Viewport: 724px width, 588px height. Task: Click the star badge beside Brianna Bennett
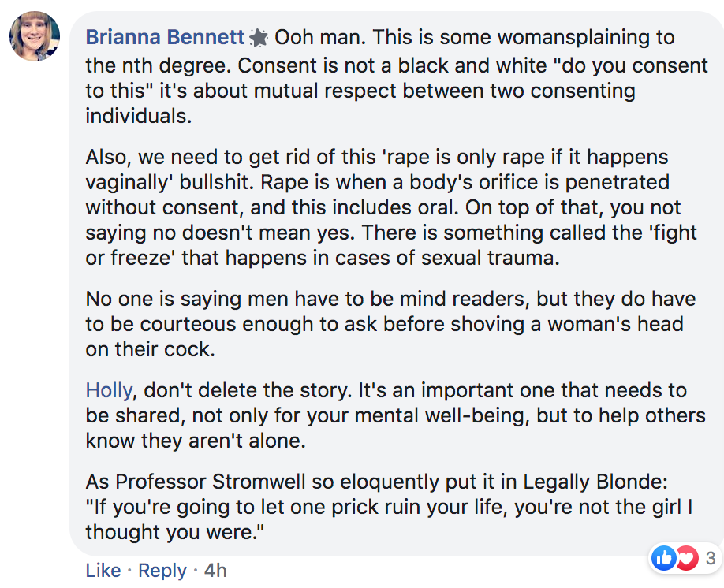(259, 38)
